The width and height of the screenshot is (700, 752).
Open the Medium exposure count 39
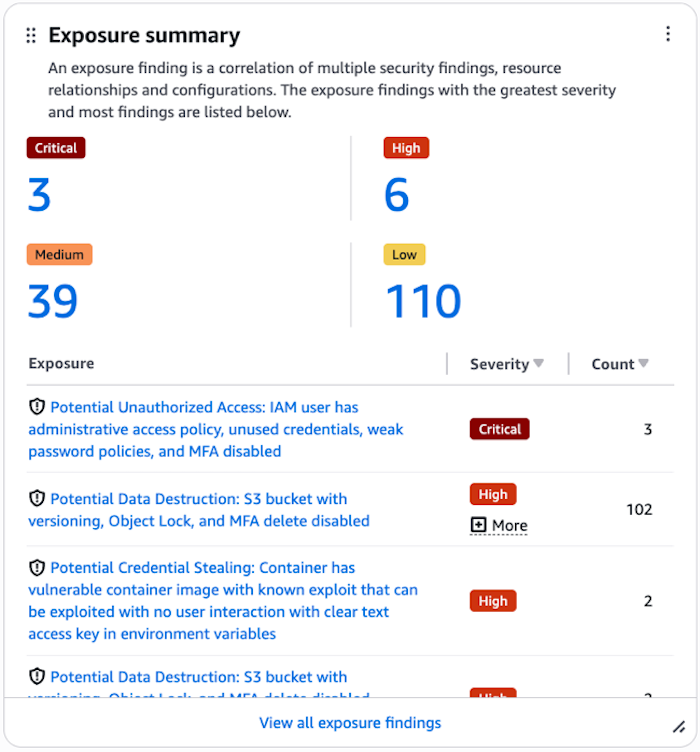(52, 301)
